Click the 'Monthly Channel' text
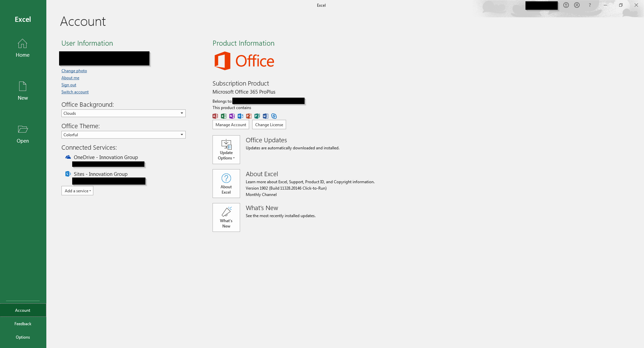644x348 pixels. (261, 195)
